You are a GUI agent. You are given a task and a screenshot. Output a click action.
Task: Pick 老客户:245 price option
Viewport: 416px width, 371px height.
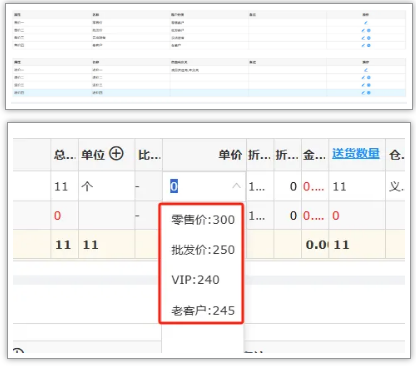coord(203,310)
